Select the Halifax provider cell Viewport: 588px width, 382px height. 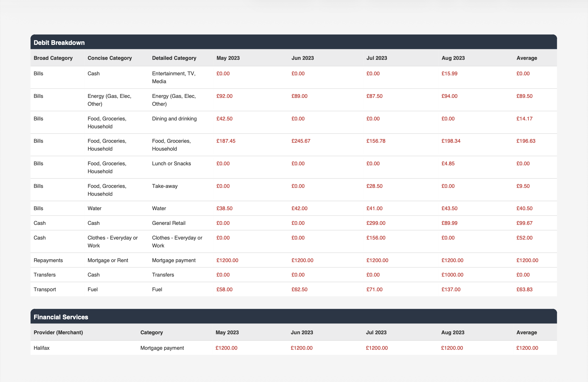(42, 348)
